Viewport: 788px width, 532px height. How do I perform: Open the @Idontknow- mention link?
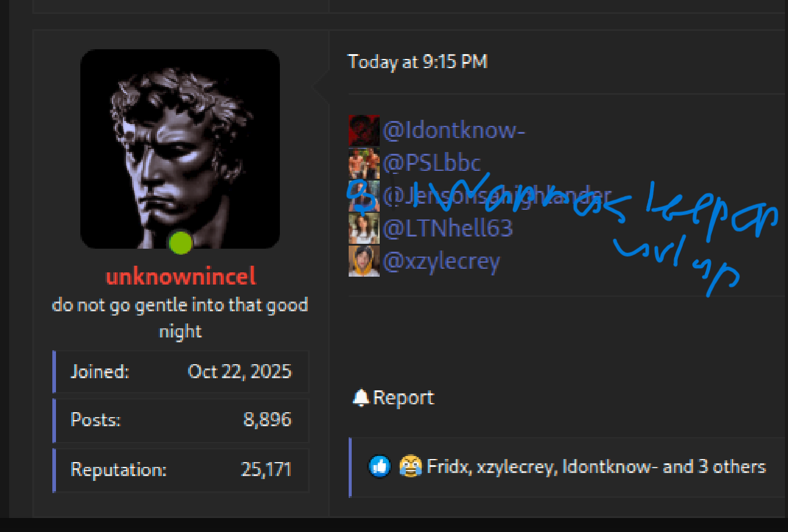pos(454,130)
